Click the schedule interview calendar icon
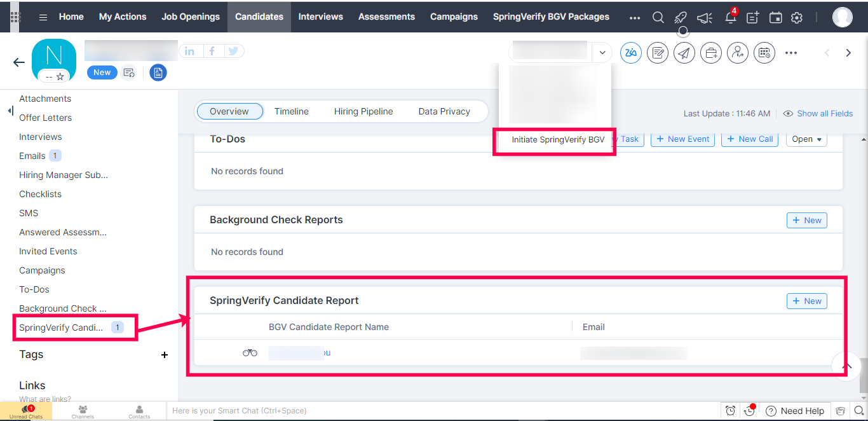The width and height of the screenshot is (868, 421). (764, 53)
